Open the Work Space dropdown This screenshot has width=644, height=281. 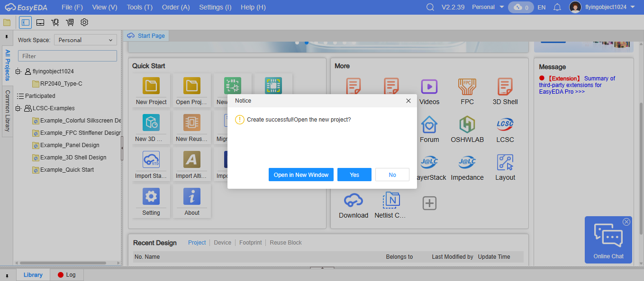point(85,40)
